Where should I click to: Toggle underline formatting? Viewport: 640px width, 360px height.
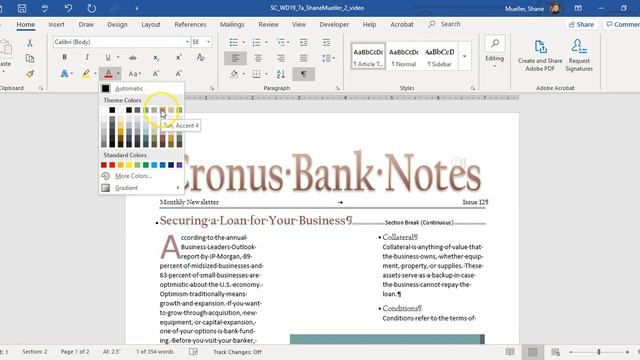108,58
